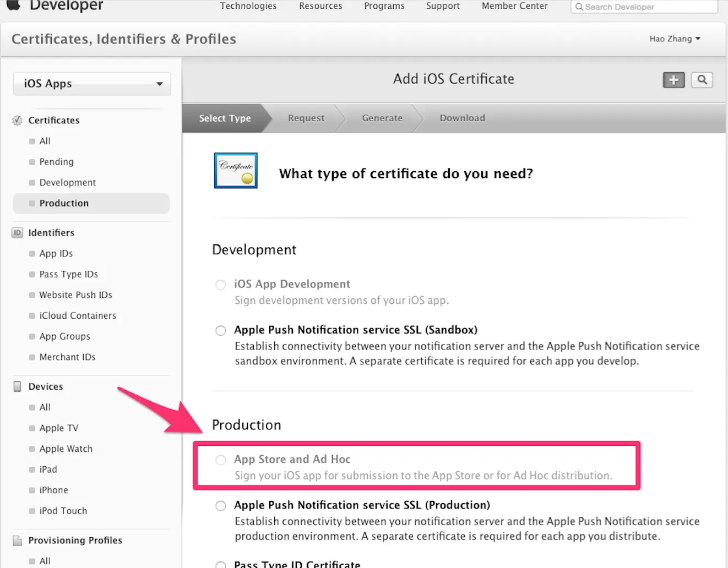The height and width of the screenshot is (568, 728).
Task: Open Apple TV devices
Action: click(59, 428)
